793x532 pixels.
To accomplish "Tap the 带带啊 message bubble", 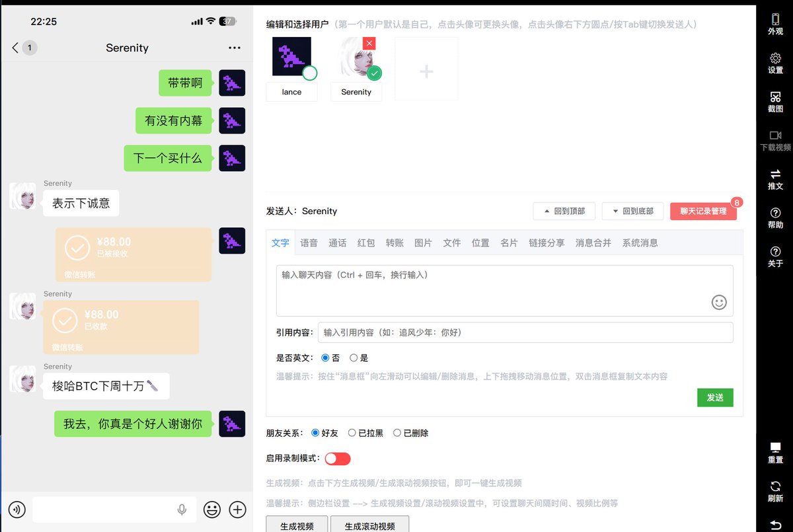I will 185,83.
